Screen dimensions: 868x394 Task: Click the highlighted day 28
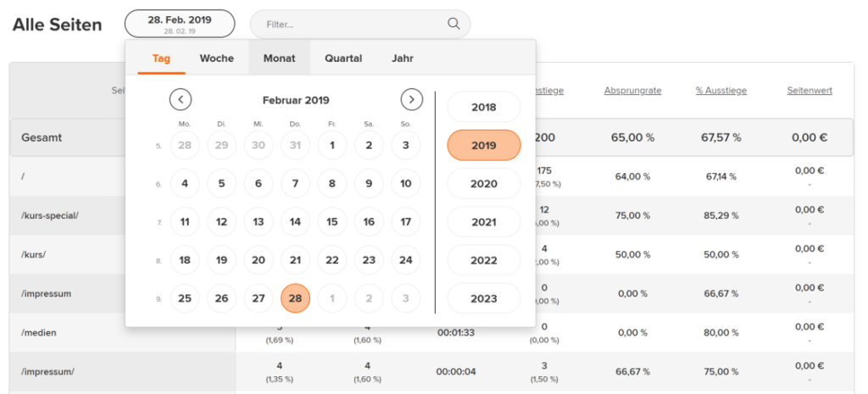(x=295, y=298)
